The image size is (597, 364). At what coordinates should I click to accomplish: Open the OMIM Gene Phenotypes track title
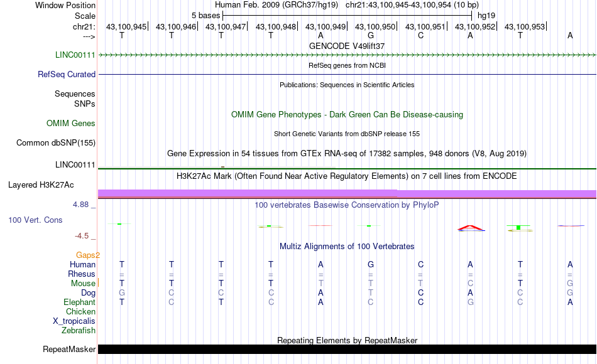[347, 114]
